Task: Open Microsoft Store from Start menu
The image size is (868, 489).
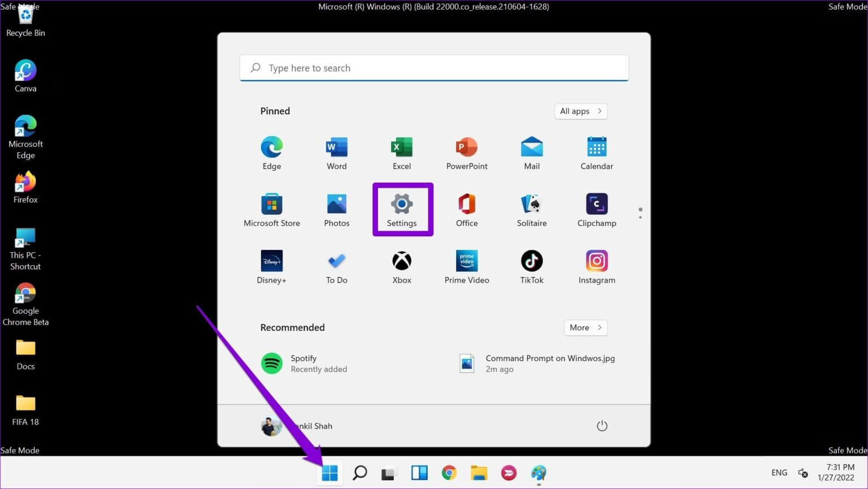Action: (x=272, y=210)
